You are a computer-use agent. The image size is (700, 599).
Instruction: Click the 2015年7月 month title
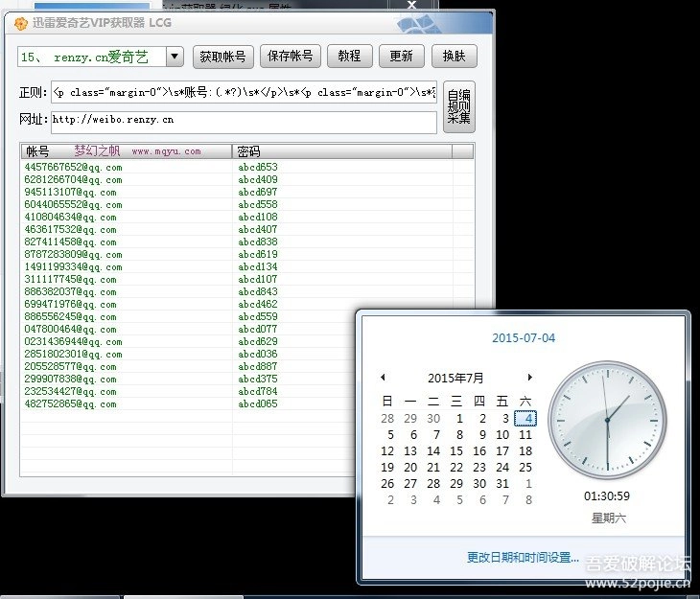pyautogui.click(x=455, y=378)
